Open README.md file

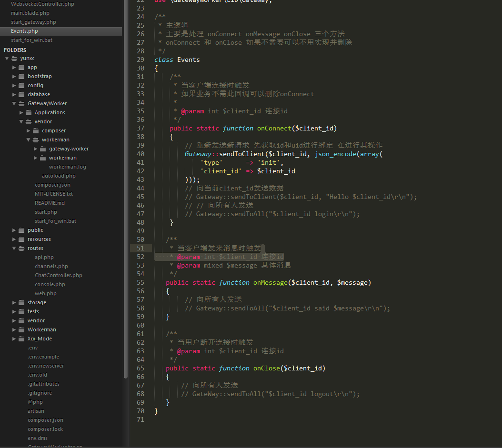click(50, 203)
